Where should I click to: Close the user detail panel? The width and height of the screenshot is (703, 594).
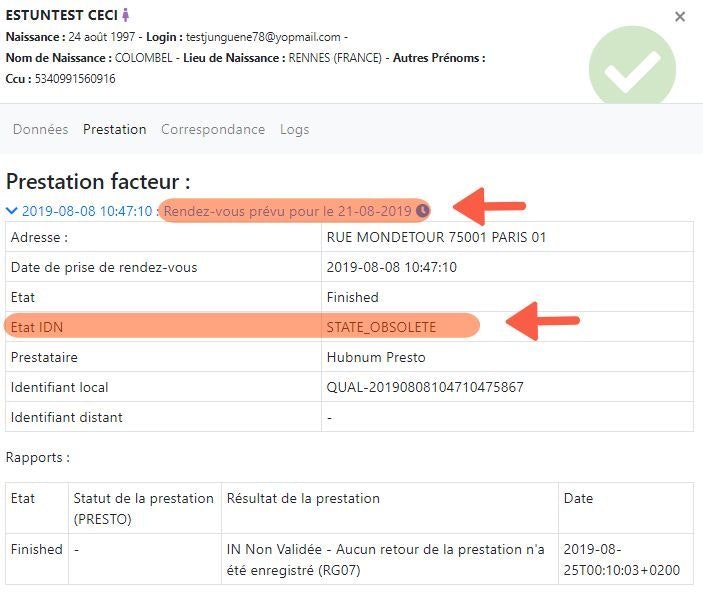tap(680, 17)
